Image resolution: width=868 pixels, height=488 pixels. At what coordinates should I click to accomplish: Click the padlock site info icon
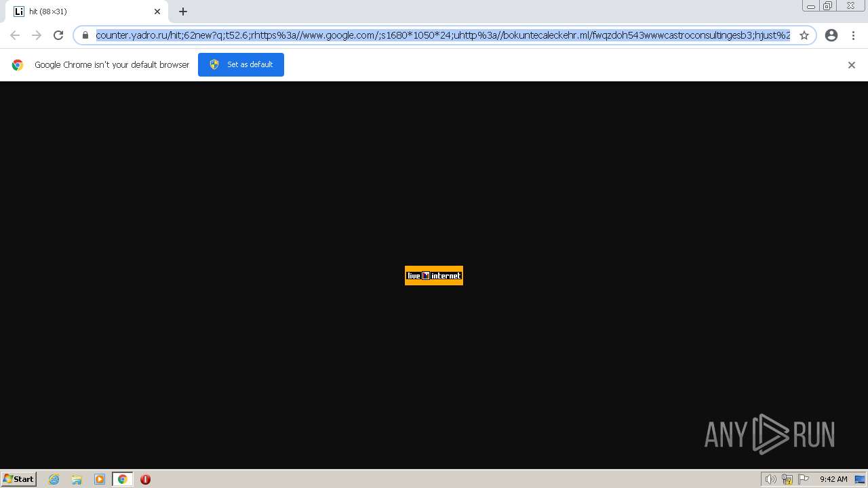pyautogui.click(x=85, y=35)
